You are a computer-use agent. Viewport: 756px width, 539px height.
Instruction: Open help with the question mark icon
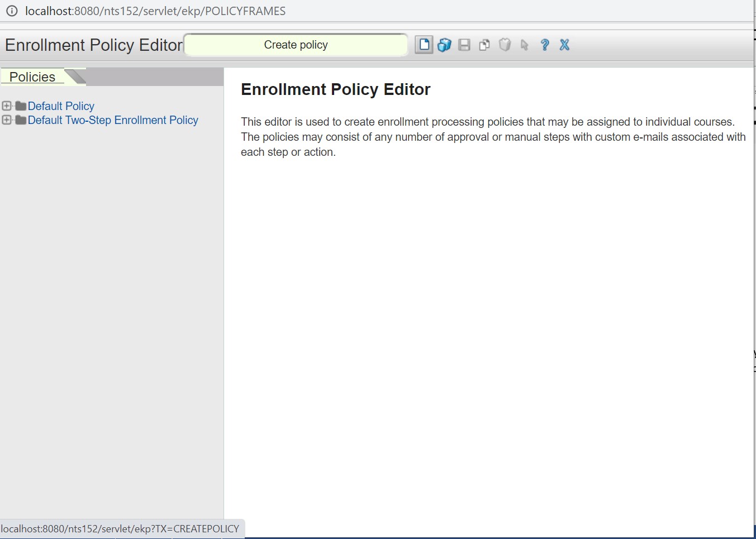(x=545, y=45)
